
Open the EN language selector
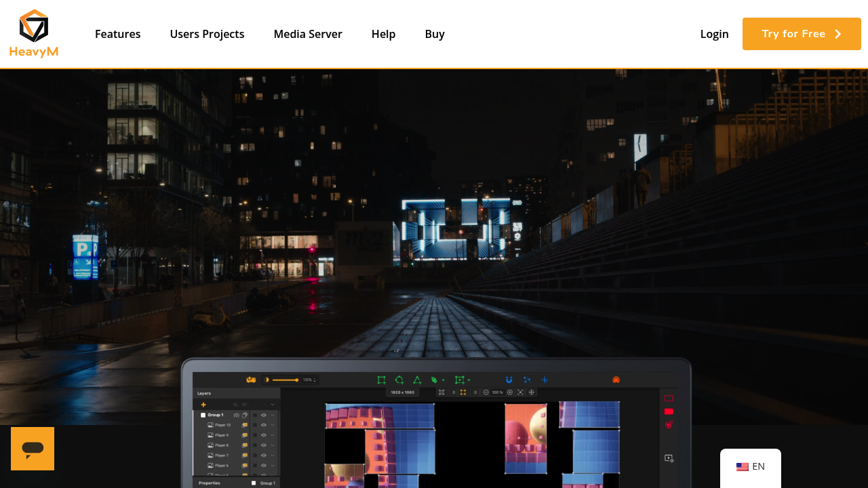(751, 466)
